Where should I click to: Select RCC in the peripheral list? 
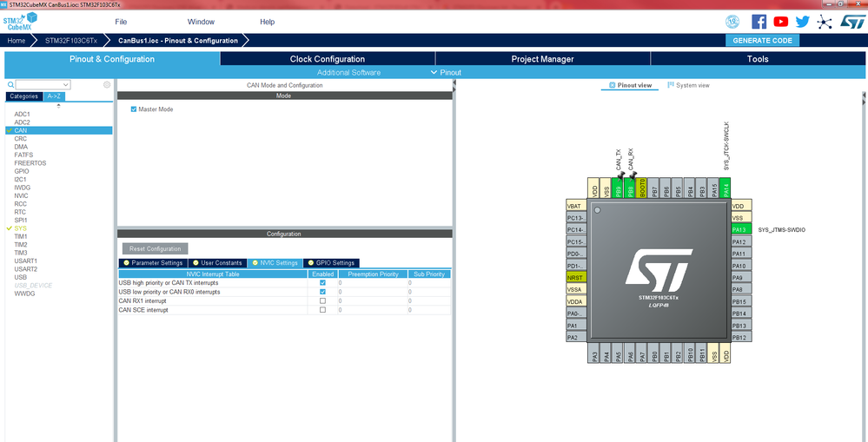[x=21, y=203]
